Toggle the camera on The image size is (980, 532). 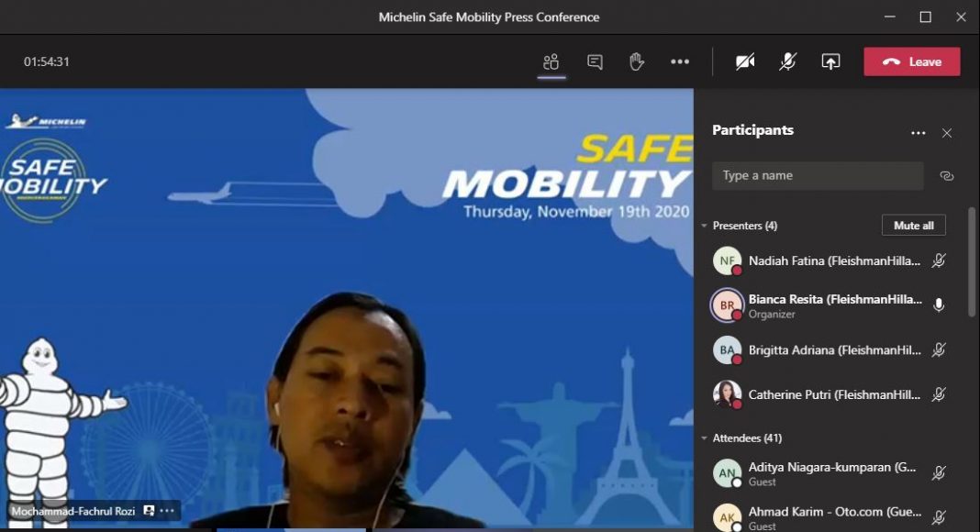[x=745, y=62]
